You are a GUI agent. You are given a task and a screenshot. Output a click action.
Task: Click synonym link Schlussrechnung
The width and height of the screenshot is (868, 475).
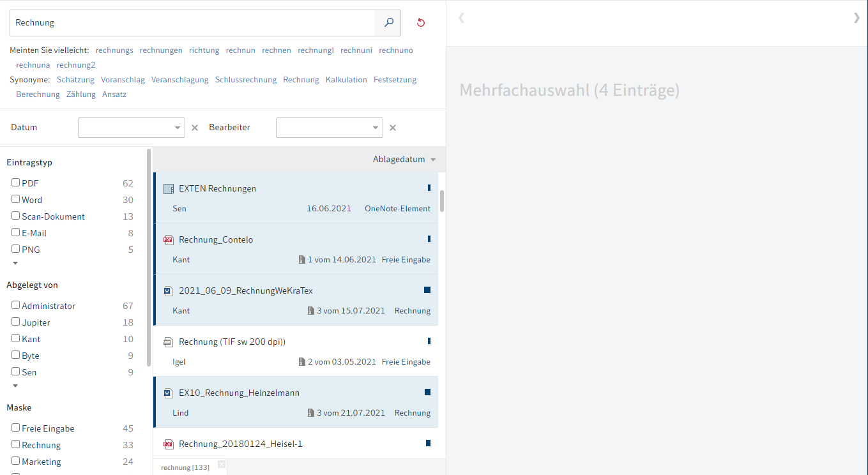pyautogui.click(x=246, y=80)
